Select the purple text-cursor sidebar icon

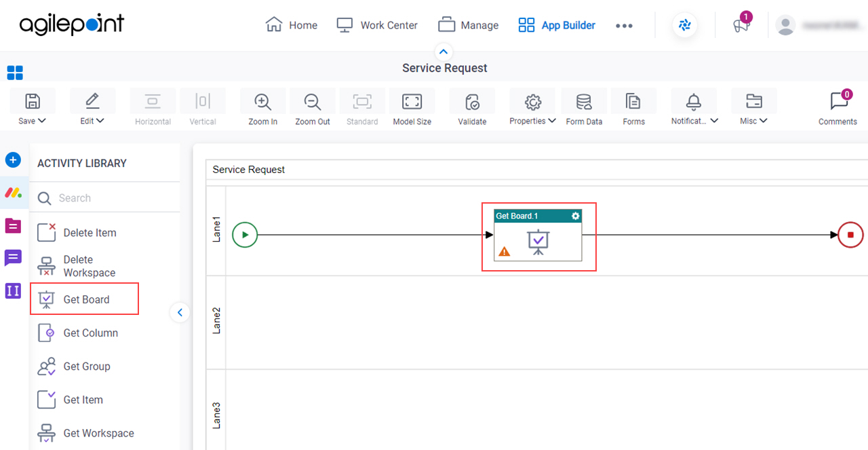point(14,291)
